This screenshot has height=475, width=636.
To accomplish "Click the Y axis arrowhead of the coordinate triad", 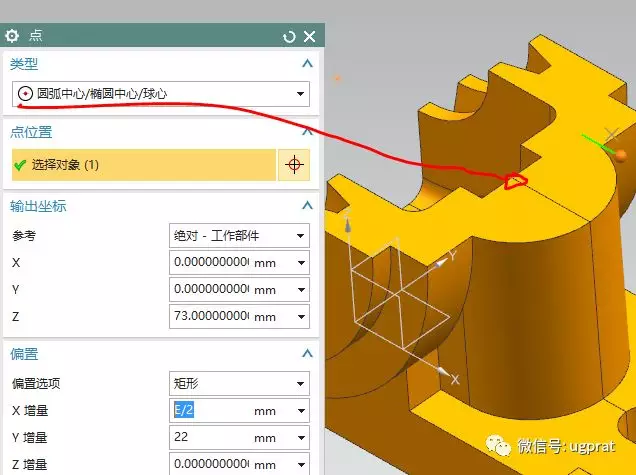I will pyautogui.click(x=440, y=263).
